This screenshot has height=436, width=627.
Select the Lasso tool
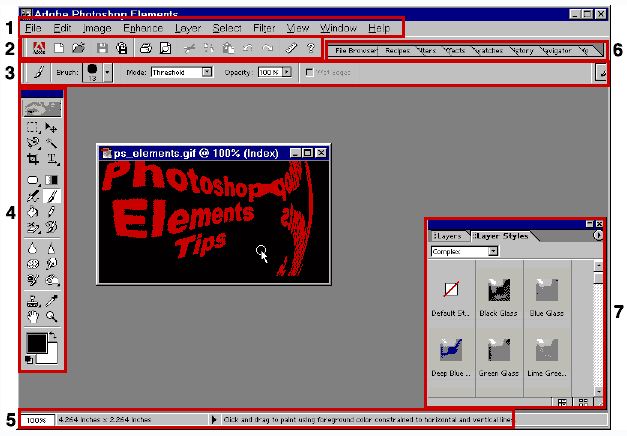(x=33, y=143)
